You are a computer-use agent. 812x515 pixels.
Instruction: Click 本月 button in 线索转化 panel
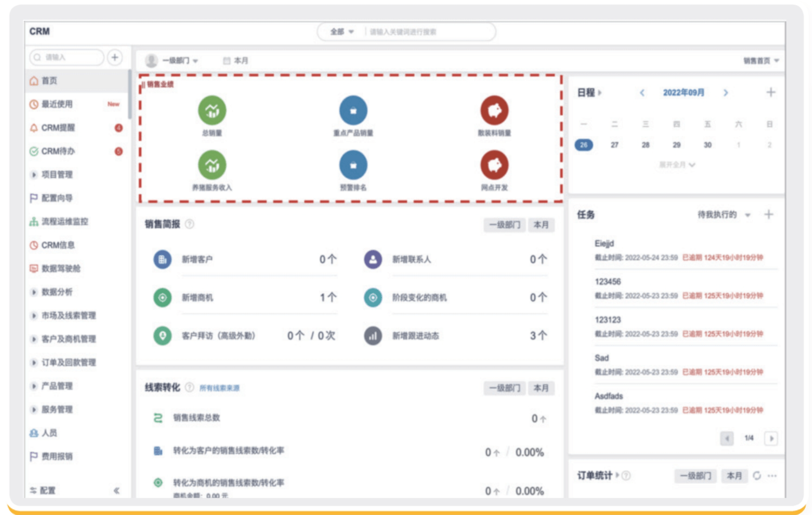tap(541, 388)
